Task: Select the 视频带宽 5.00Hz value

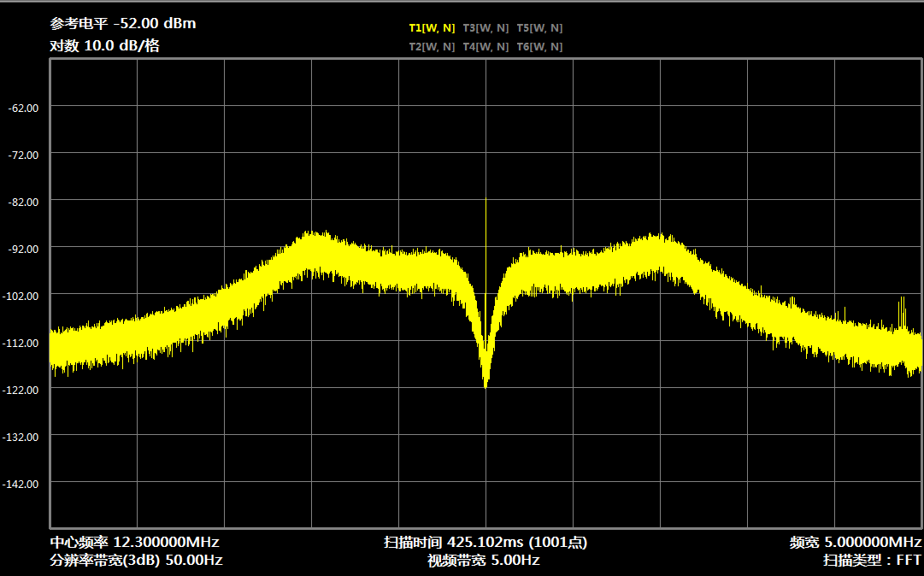Action: pos(484,561)
